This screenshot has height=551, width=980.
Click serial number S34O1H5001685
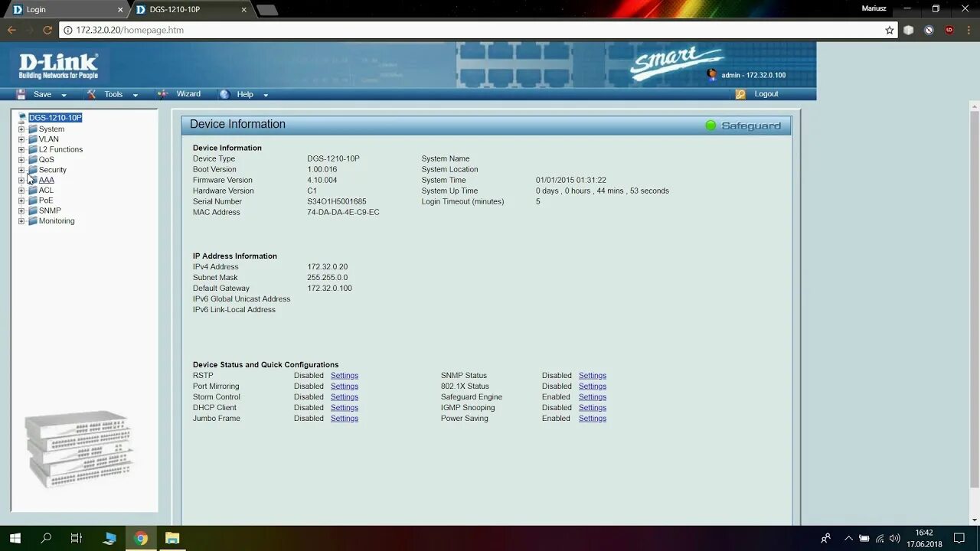(x=337, y=201)
